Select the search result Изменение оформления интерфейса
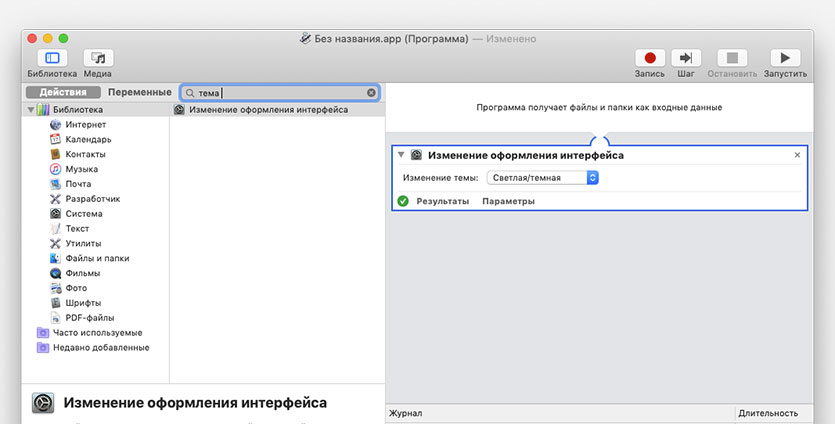 tap(268, 110)
